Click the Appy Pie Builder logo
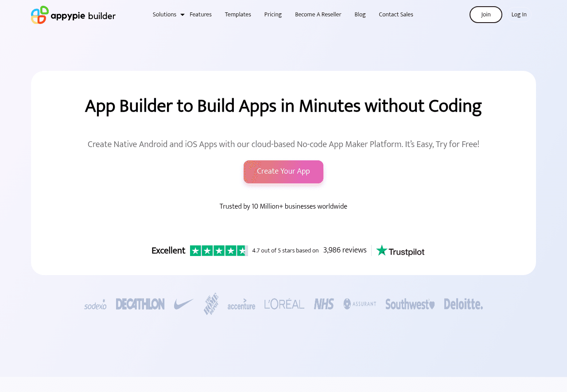567x392 pixels. 73,15
